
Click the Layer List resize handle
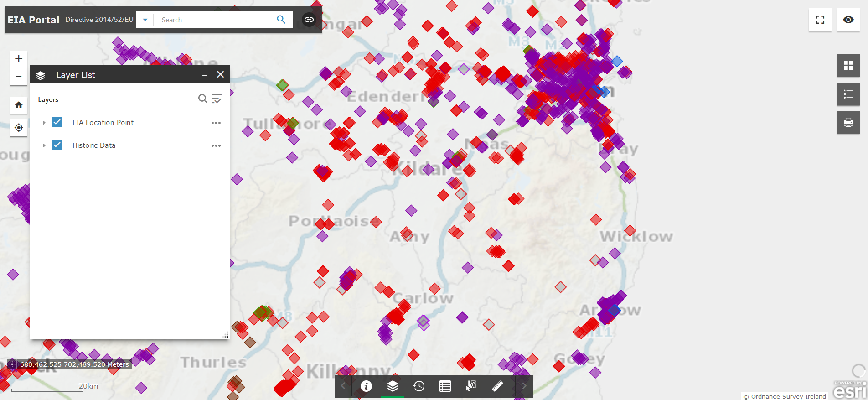pos(226,335)
